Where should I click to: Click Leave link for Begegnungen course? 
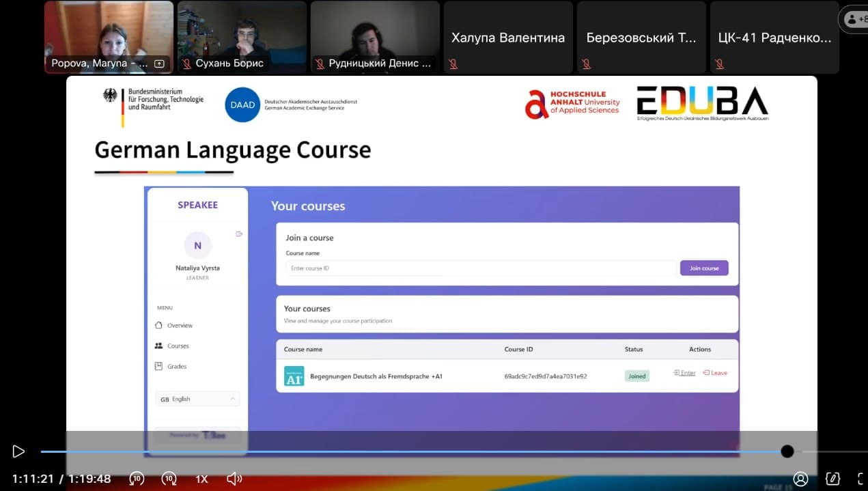point(715,373)
